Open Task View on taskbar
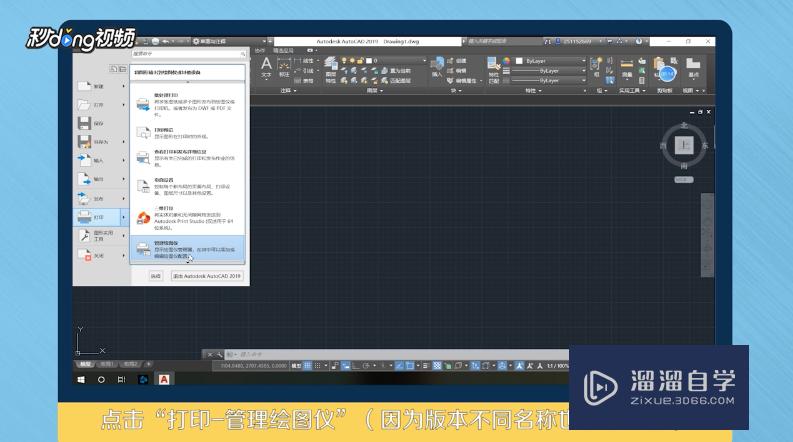The image size is (793, 442). (121, 379)
